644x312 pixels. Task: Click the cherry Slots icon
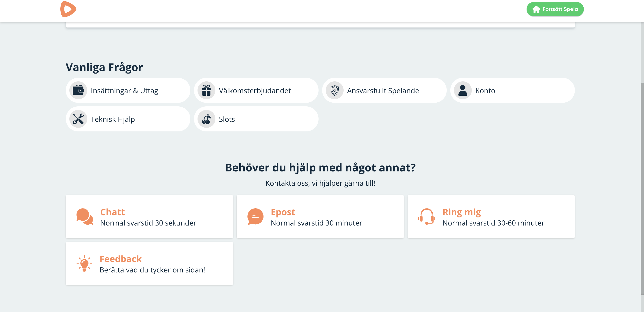point(206,119)
